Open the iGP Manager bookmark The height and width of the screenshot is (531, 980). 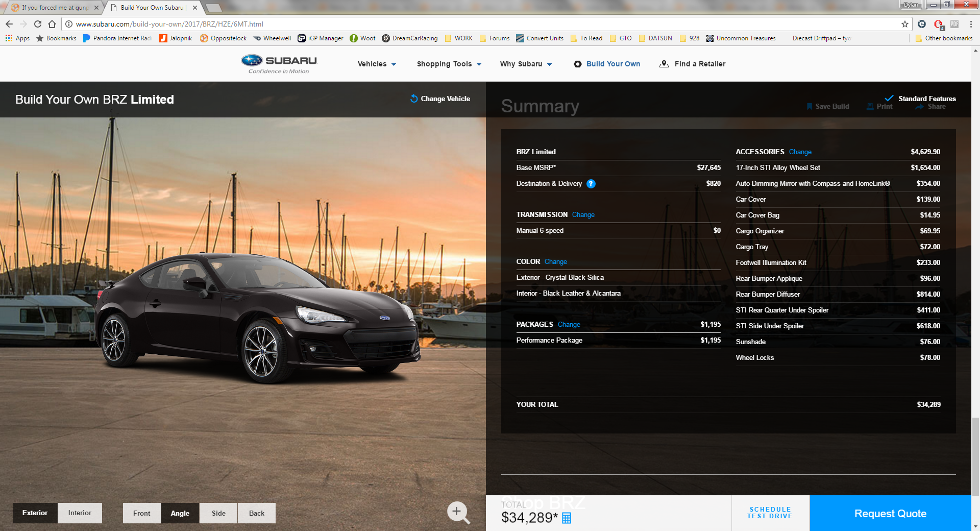321,38
